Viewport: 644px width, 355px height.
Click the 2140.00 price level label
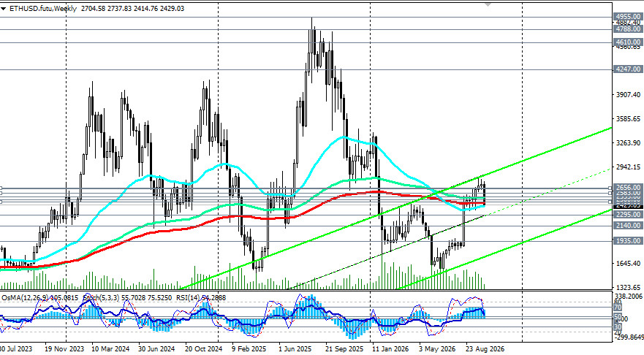[628, 226]
